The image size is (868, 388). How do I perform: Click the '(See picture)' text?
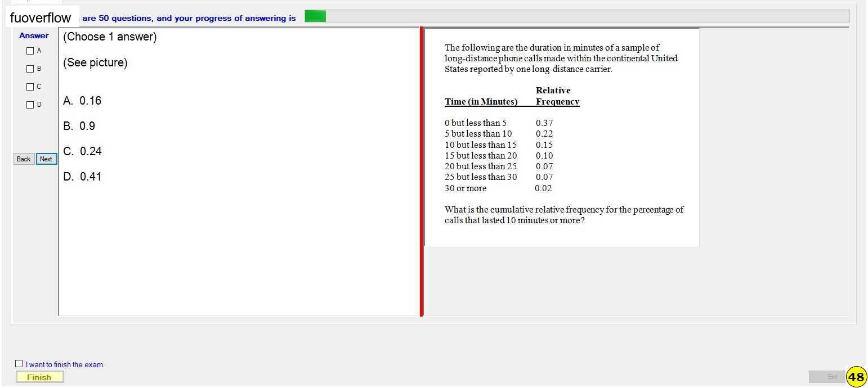[x=95, y=62]
